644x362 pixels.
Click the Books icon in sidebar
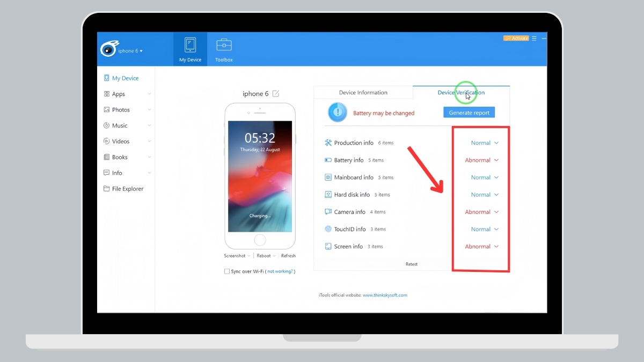107,157
